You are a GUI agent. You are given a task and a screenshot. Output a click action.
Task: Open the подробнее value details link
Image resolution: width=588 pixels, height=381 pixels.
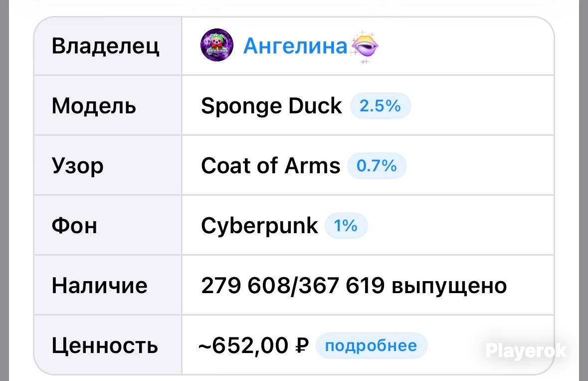371,346
